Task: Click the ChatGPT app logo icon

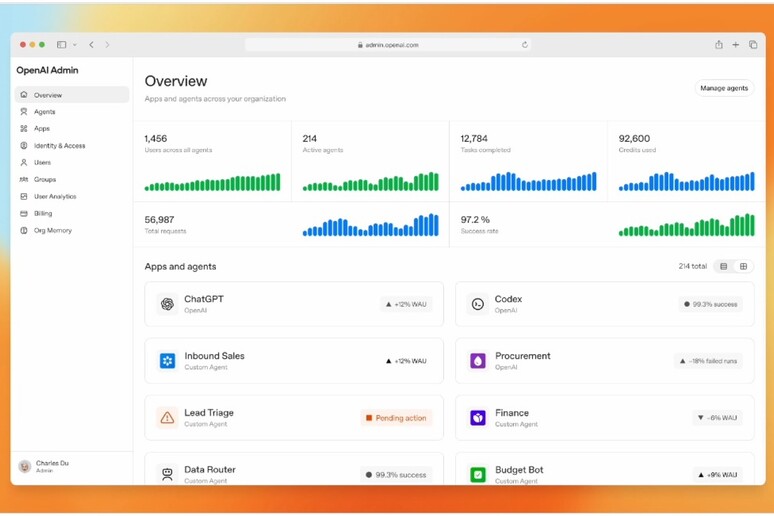Action: coord(167,304)
